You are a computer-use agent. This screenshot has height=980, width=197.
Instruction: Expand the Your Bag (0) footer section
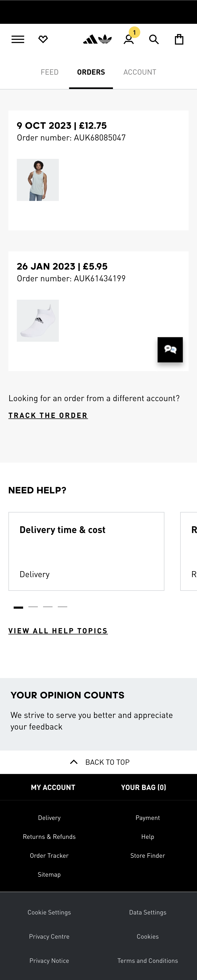point(143,788)
